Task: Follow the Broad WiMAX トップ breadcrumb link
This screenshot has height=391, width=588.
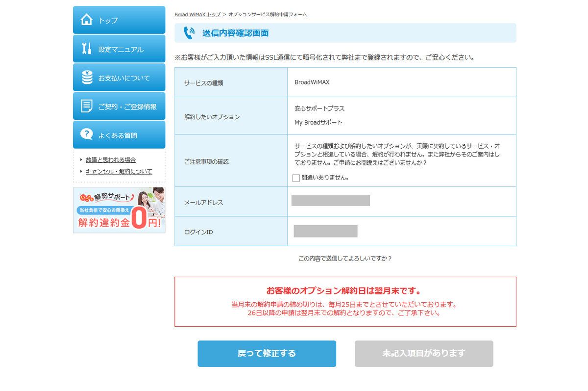Action: coord(197,15)
